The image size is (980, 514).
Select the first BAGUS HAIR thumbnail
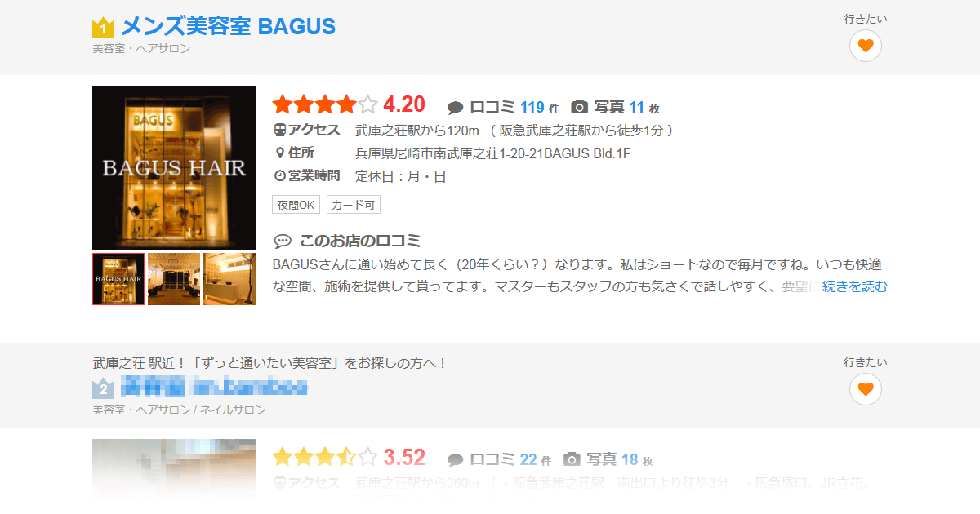pos(118,279)
